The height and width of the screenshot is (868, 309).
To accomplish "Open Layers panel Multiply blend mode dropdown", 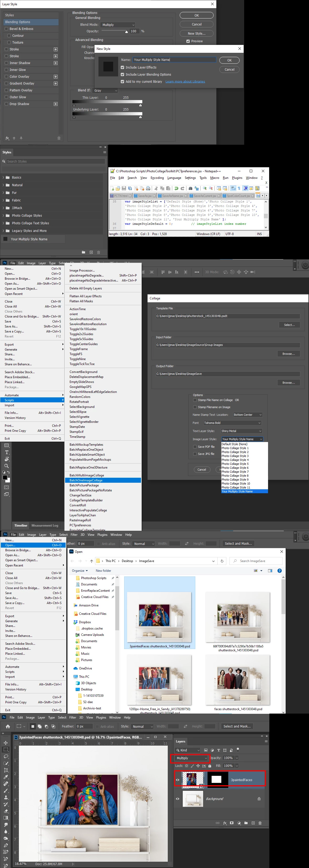I will [x=191, y=758].
